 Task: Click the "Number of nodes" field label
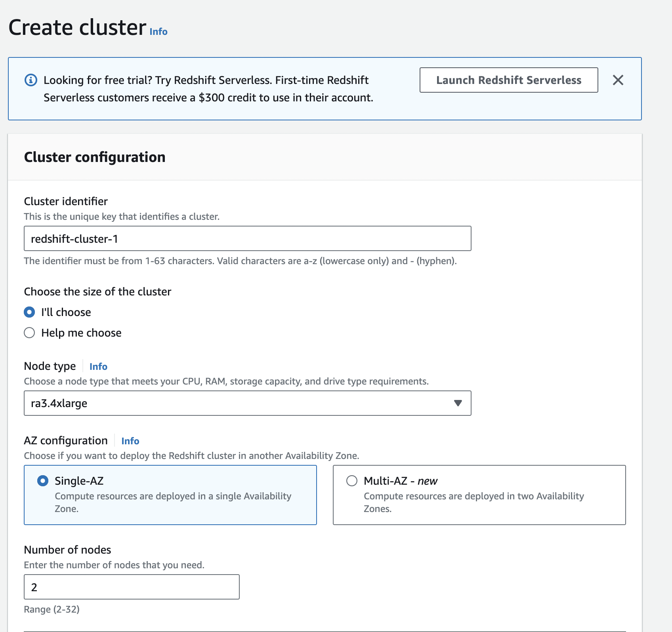pyautogui.click(x=67, y=550)
